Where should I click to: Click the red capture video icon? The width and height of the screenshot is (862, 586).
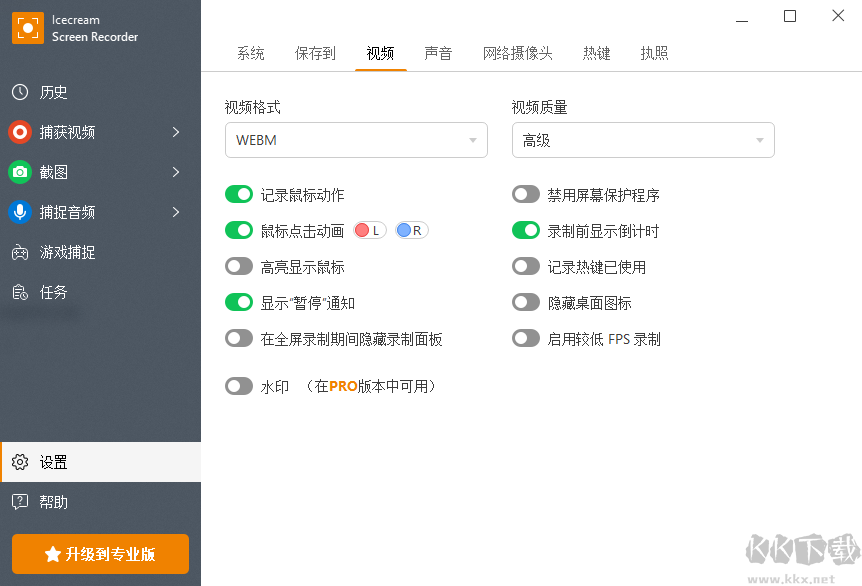[20, 132]
